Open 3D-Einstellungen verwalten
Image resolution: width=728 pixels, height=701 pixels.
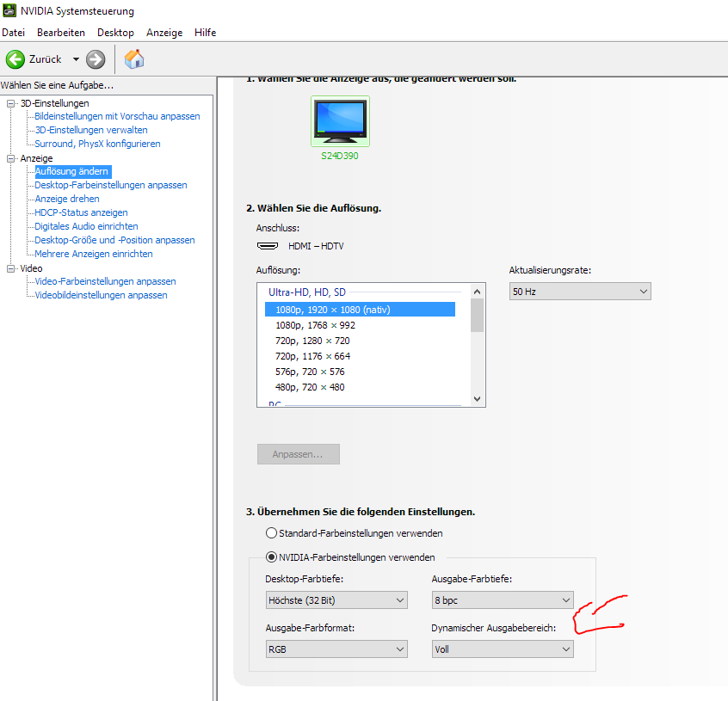coord(91,130)
